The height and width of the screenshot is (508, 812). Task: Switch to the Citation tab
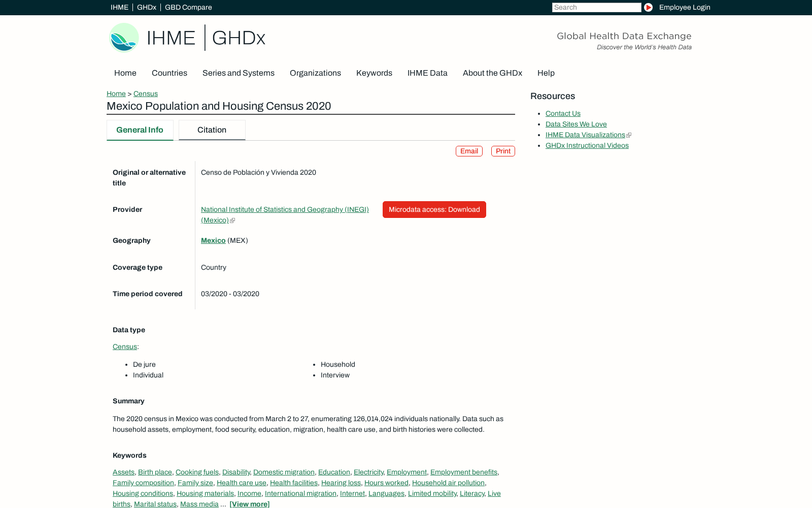(x=212, y=130)
